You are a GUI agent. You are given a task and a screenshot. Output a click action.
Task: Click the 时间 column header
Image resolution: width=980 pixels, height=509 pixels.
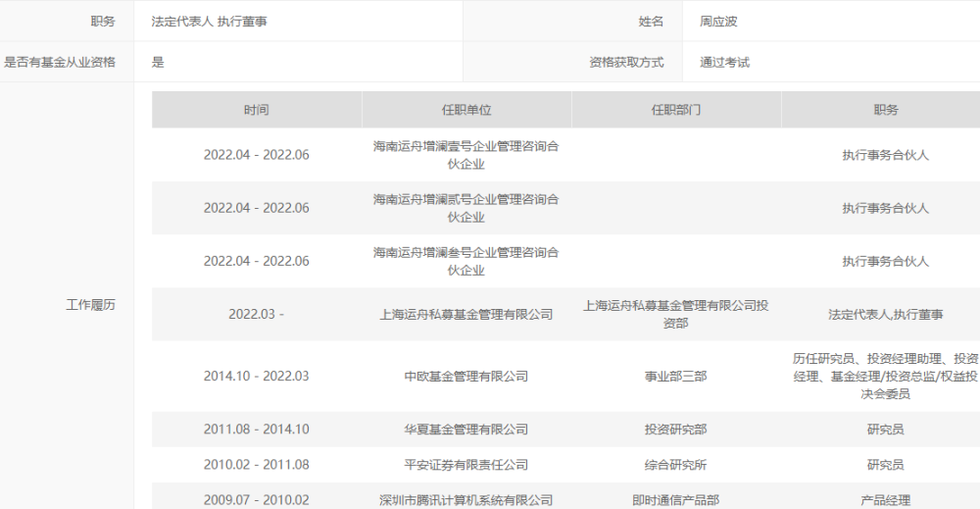tap(256, 110)
